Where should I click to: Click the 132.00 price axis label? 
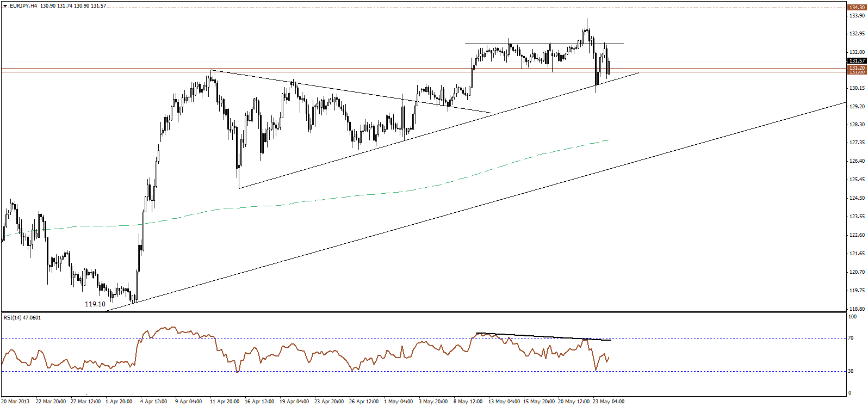pyautogui.click(x=857, y=52)
